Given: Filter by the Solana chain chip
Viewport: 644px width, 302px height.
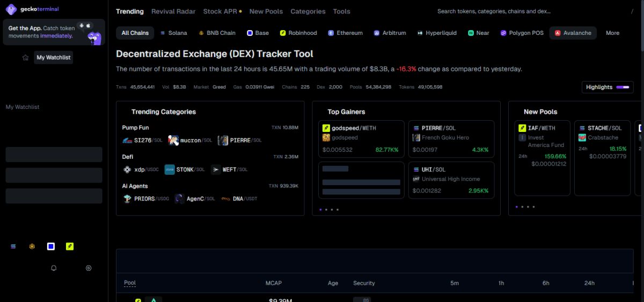Looking at the screenshot, I should [174, 33].
